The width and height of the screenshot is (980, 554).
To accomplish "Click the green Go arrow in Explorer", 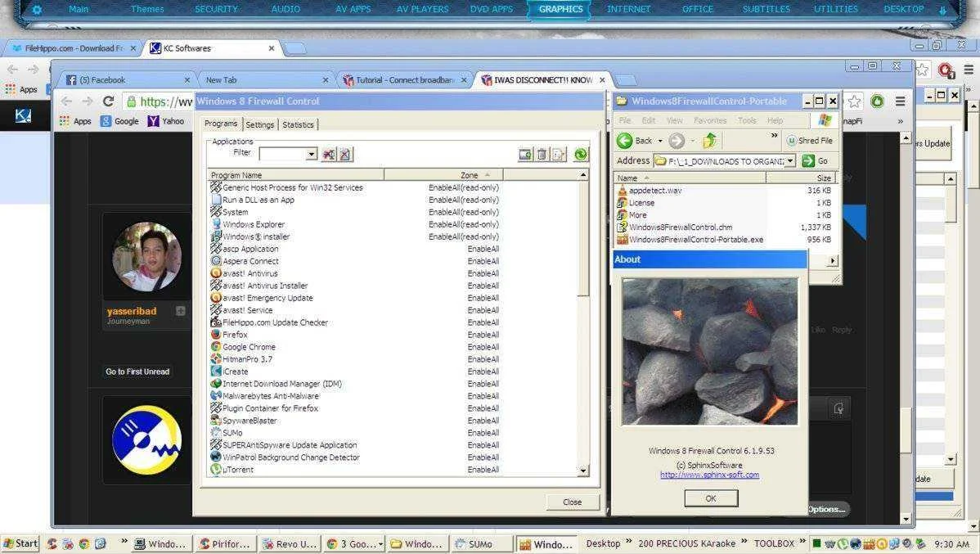I will click(808, 160).
